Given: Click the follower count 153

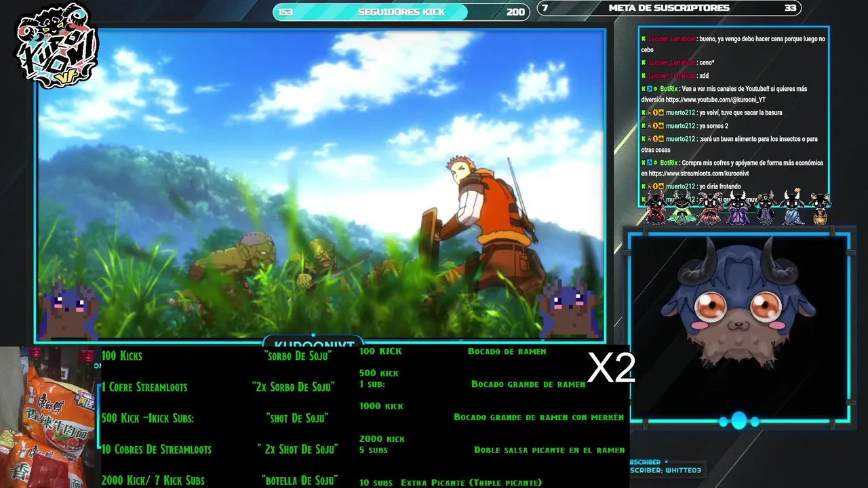Looking at the screenshot, I should click(x=285, y=12).
